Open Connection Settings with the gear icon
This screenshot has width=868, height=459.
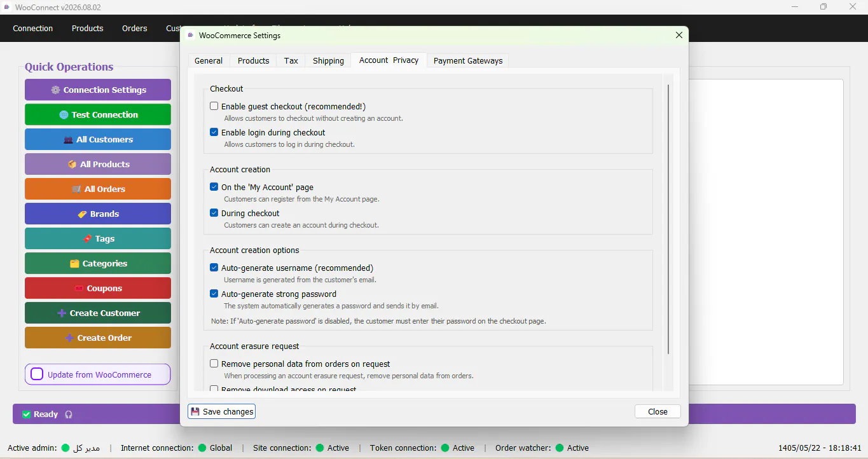[98, 90]
